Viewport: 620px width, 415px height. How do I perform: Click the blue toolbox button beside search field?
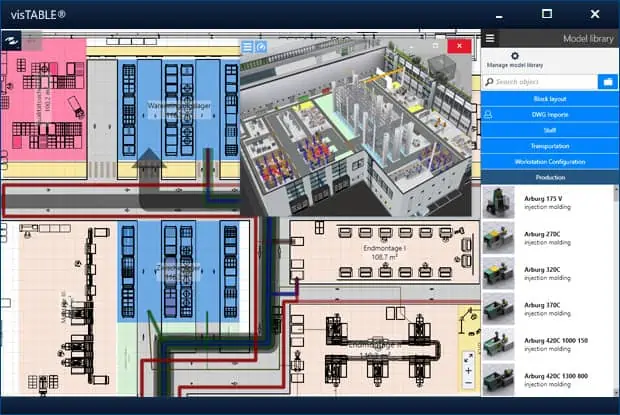(x=608, y=82)
